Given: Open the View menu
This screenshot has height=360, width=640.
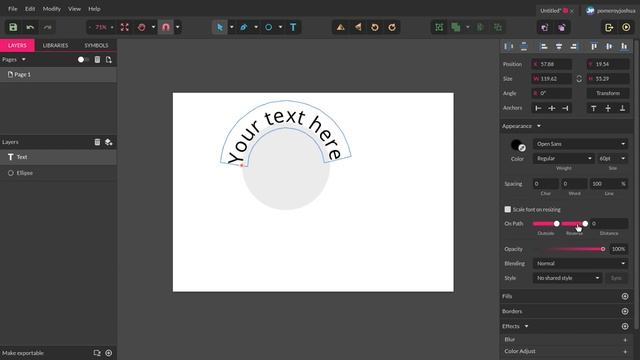Looking at the screenshot, I should [74, 9].
